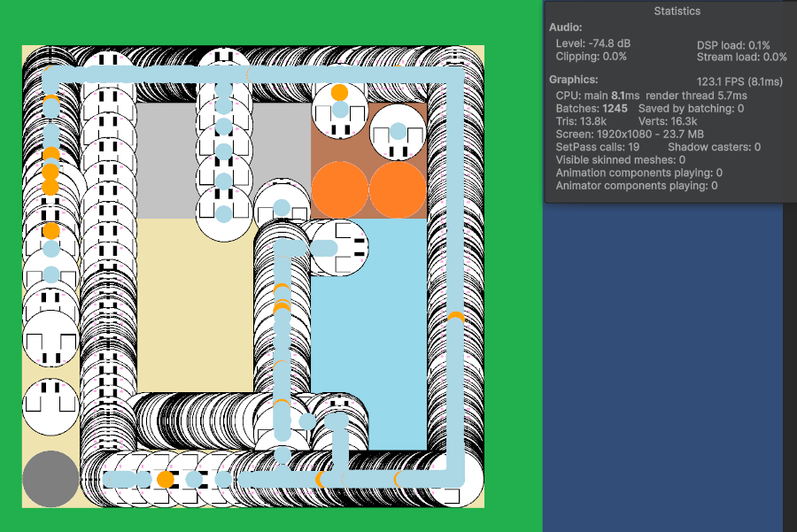Screen dimensions: 797x532
Task: Click the Saved by batching: 0 stat
Action: click(x=691, y=108)
